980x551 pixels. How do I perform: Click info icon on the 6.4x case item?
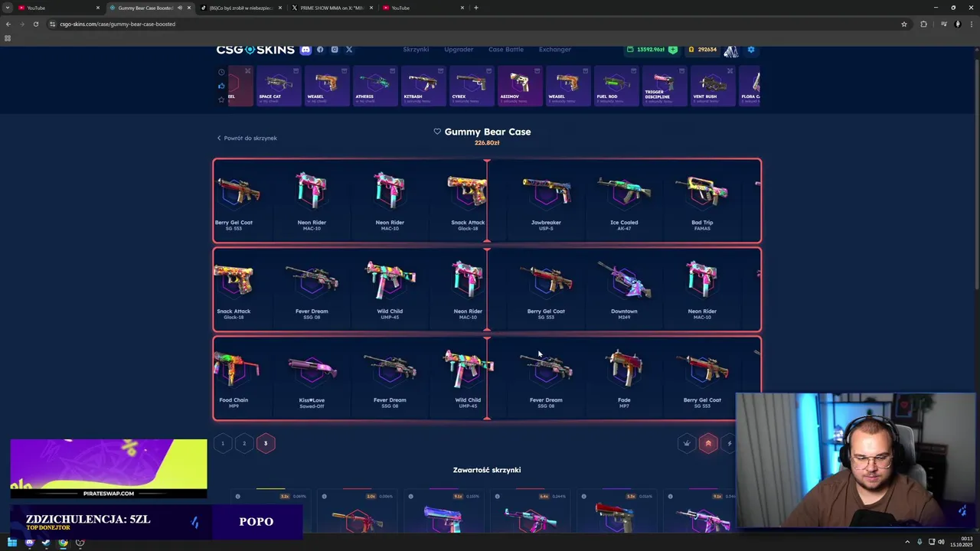[x=498, y=497]
